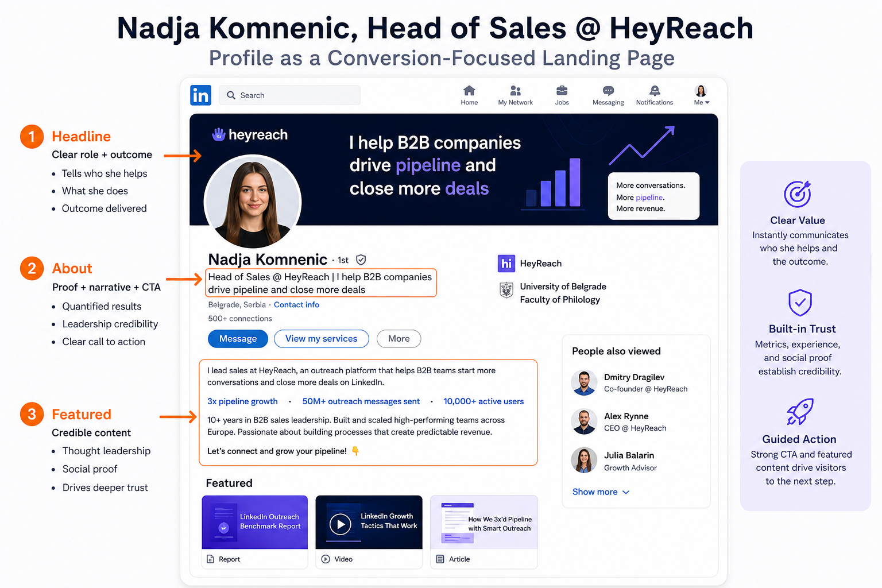The height and width of the screenshot is (588, 882).
Task: Open My Network in navigation bar
Action: pos(515,95)
